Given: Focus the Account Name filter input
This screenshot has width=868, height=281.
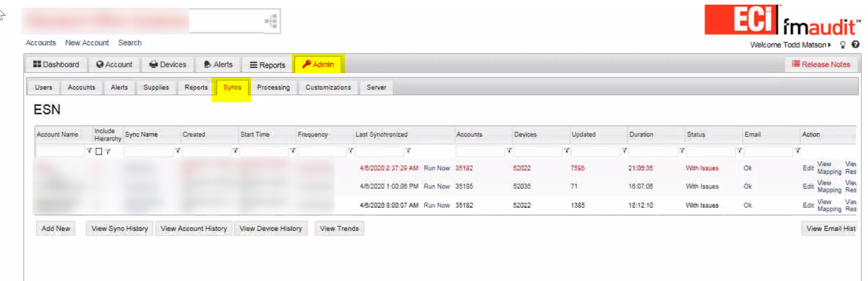Looking at the screenshot, I should click(60, 151).
